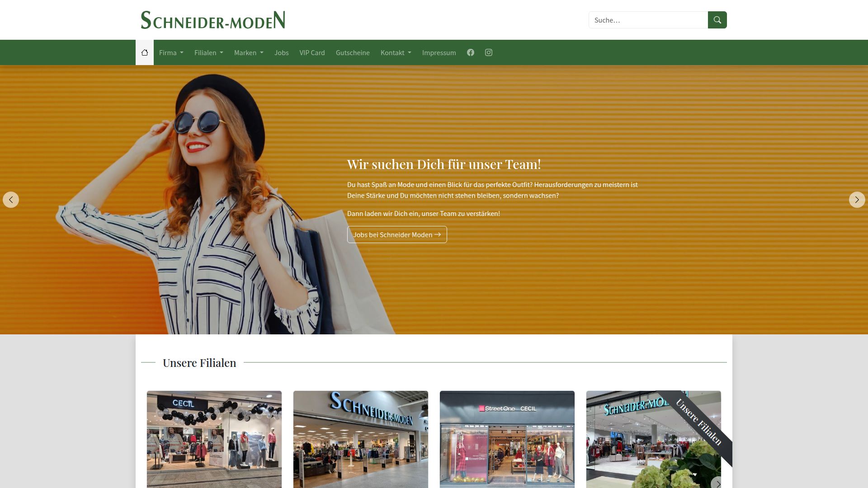Viewport: 868px width, 488px height.
Task: Open the Schneider-Moden mall storefront thumbnail
Action: point(361,439)
